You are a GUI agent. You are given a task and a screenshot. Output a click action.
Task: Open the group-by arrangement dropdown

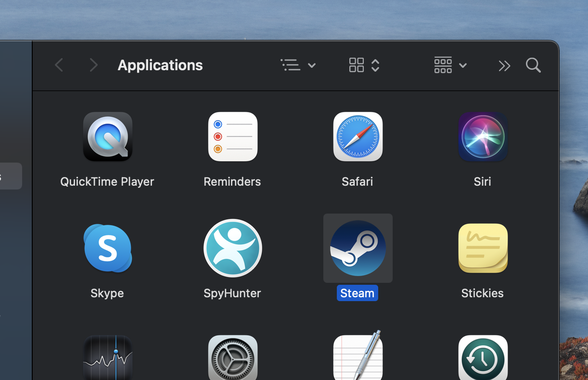[x=450, y=65]
